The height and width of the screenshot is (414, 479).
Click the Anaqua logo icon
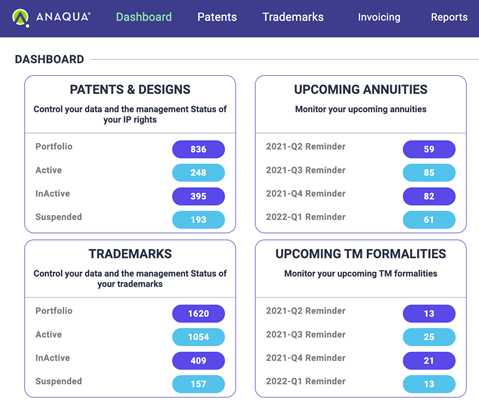(x=20, y=18)
